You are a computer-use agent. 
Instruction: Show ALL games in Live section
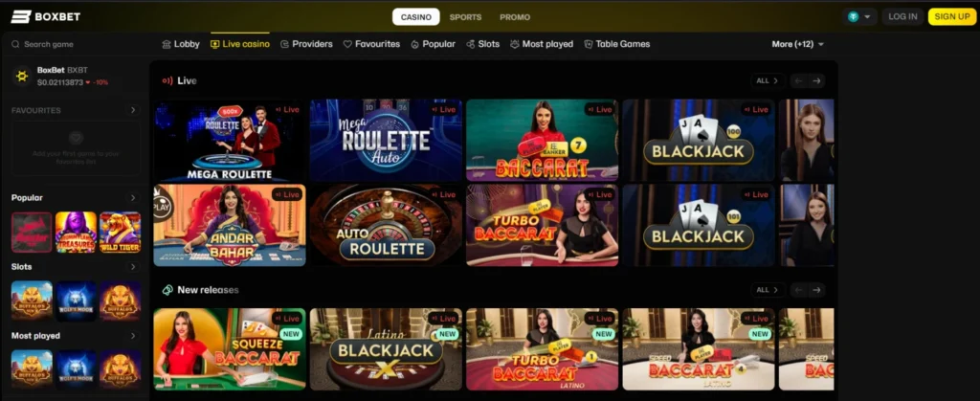click(x=767, y=80)
